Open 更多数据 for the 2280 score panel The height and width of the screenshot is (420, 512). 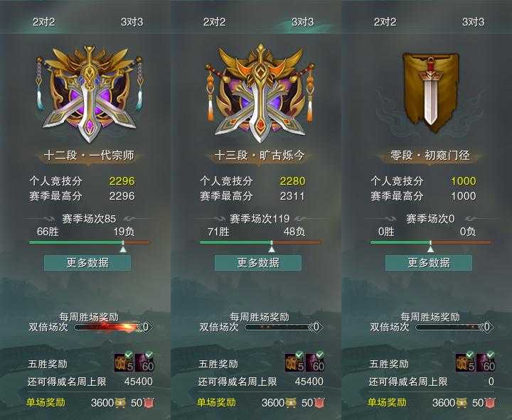tap(258, 263)
